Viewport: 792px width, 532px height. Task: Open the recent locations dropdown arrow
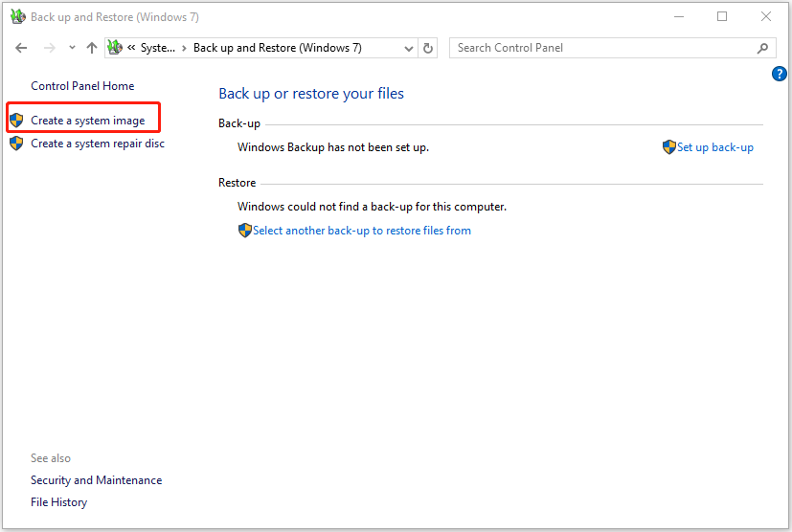click(72, 48)
